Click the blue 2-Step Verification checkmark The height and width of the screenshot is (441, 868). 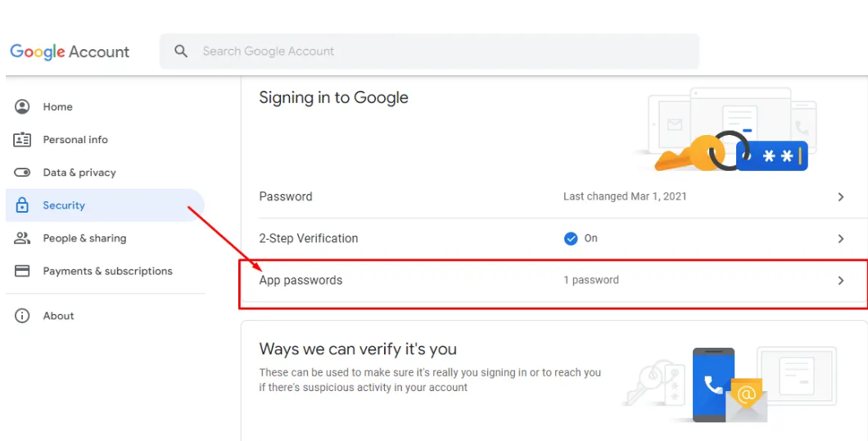572,239
